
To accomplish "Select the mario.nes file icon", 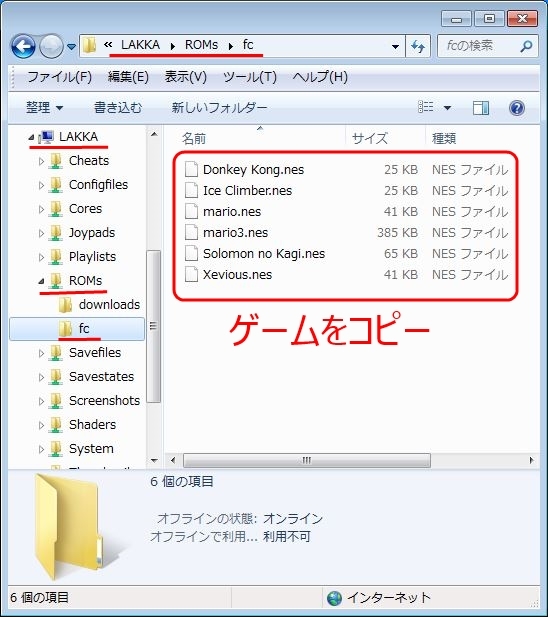I will (191, 212).
